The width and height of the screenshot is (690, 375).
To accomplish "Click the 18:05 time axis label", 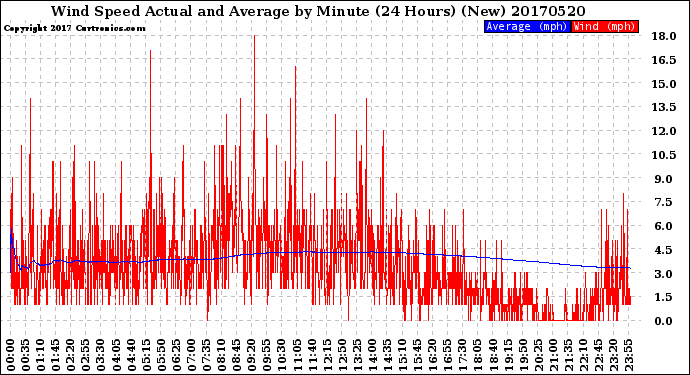I will (x=478, y=355).
